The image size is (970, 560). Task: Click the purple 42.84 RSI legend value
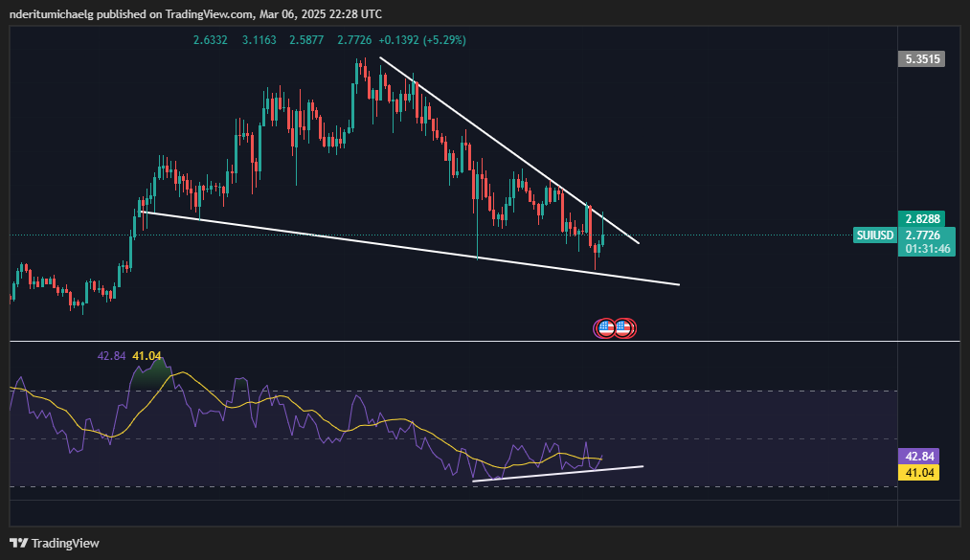[112, 355]
